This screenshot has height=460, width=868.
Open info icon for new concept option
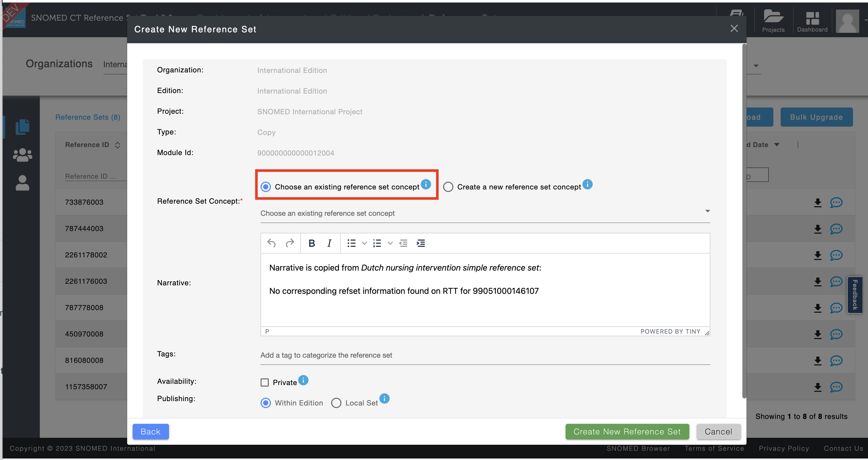click(587, 184)
